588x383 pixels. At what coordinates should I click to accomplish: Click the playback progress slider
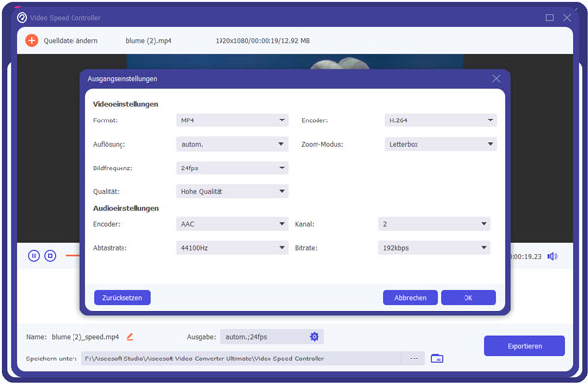pos(73,256)
